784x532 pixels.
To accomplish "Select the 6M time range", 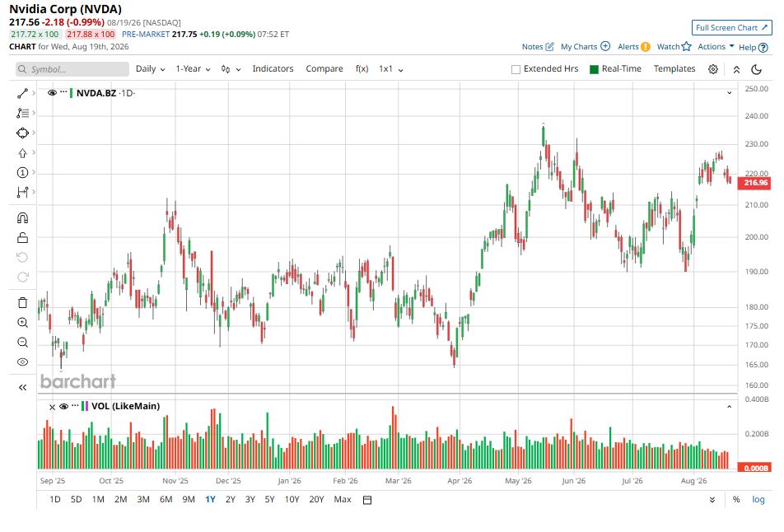I will [x=166, y=499].
